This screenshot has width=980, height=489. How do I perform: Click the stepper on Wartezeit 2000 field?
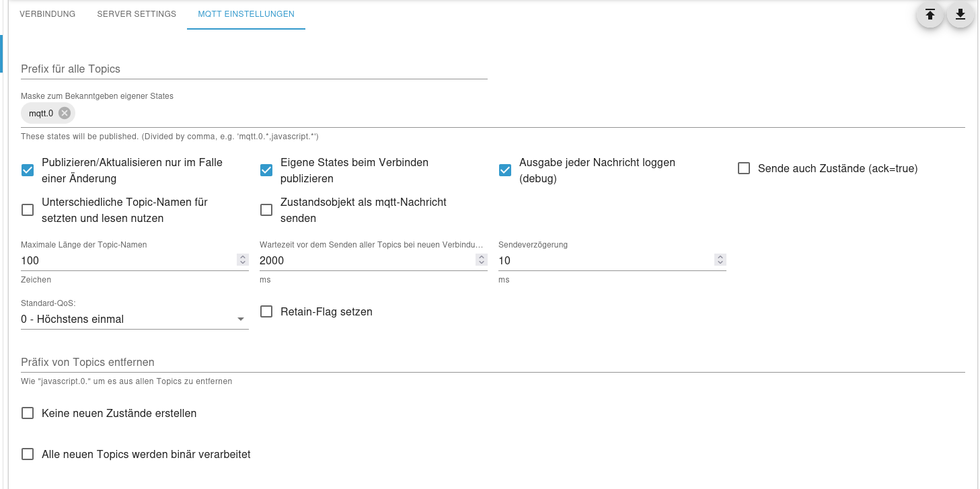pyautogui.click(x=482, y=260)
